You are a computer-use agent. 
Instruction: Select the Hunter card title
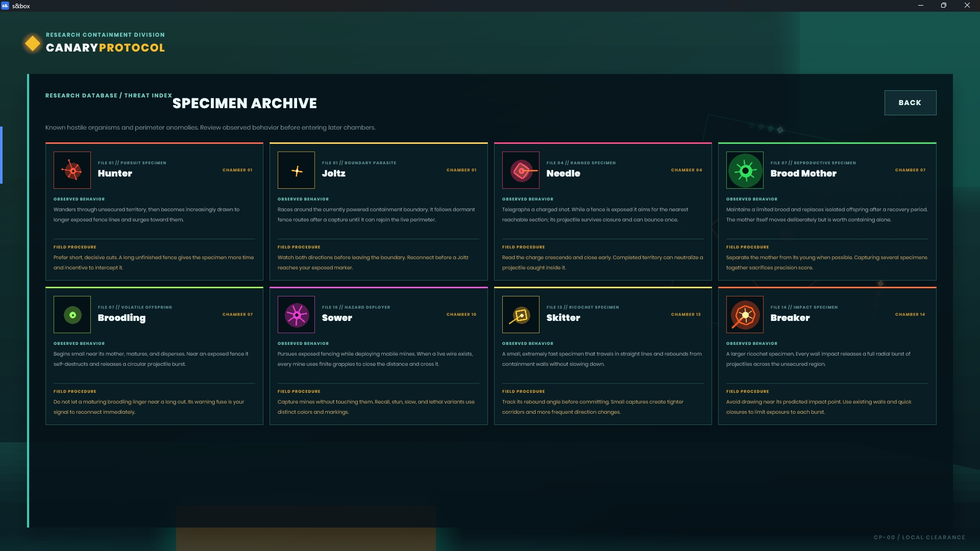click(x=115, y=173)
